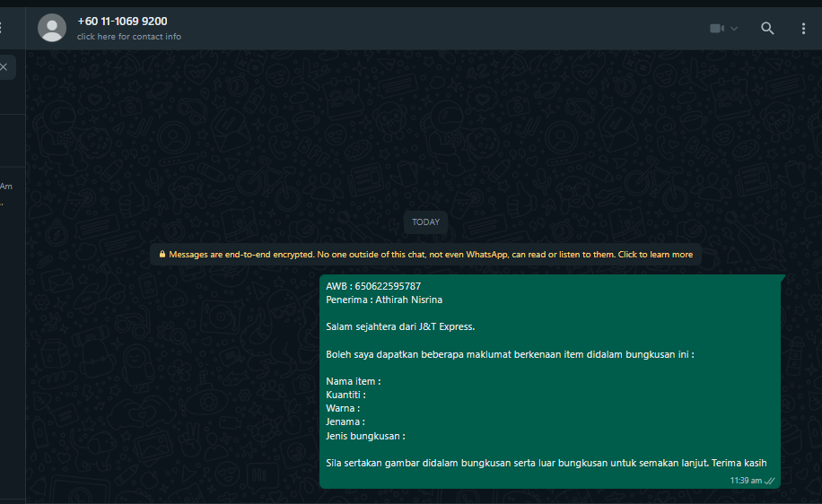Click the AWB number line in message
822x504 pixels.
click(373, 286)
